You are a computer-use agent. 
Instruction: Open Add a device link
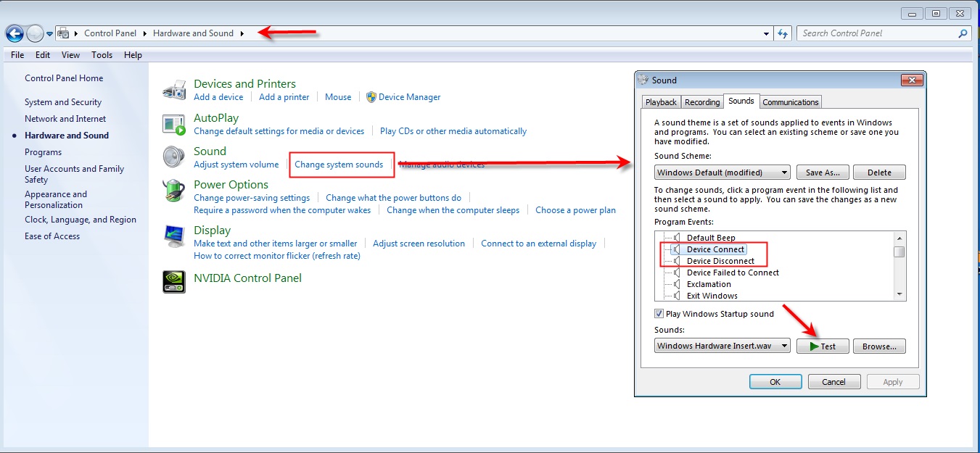coord(218,97)
